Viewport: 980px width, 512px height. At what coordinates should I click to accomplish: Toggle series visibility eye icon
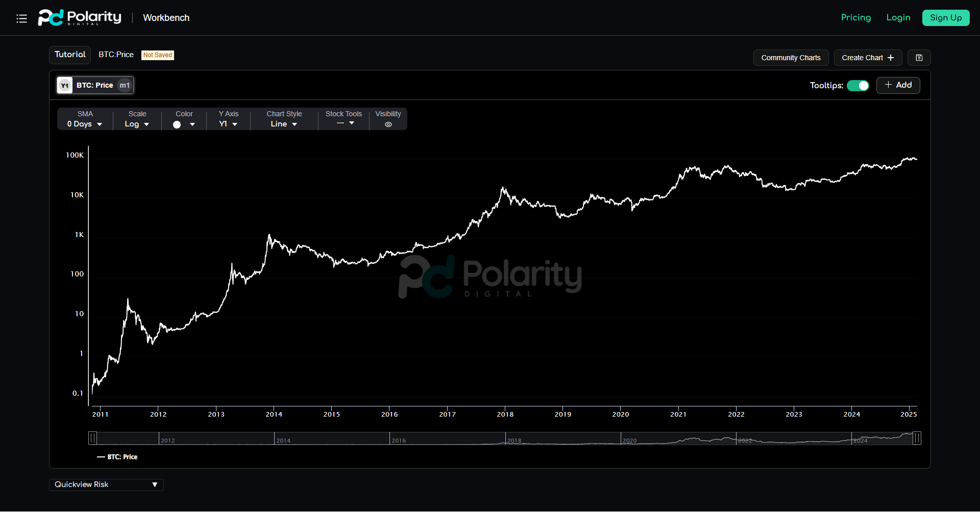tap(388, 124)
